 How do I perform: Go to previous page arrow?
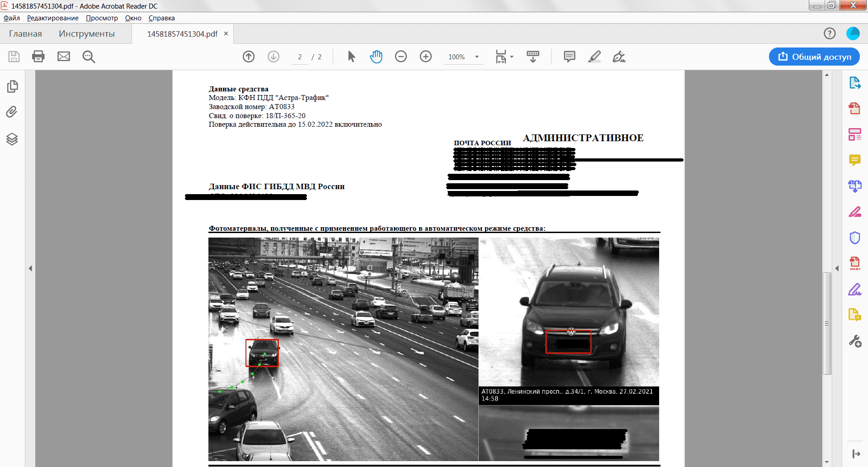[x=249, y=57]
